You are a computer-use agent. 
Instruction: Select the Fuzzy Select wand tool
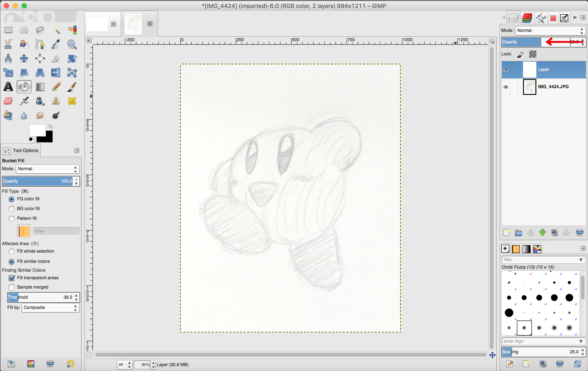click(56, 30)
